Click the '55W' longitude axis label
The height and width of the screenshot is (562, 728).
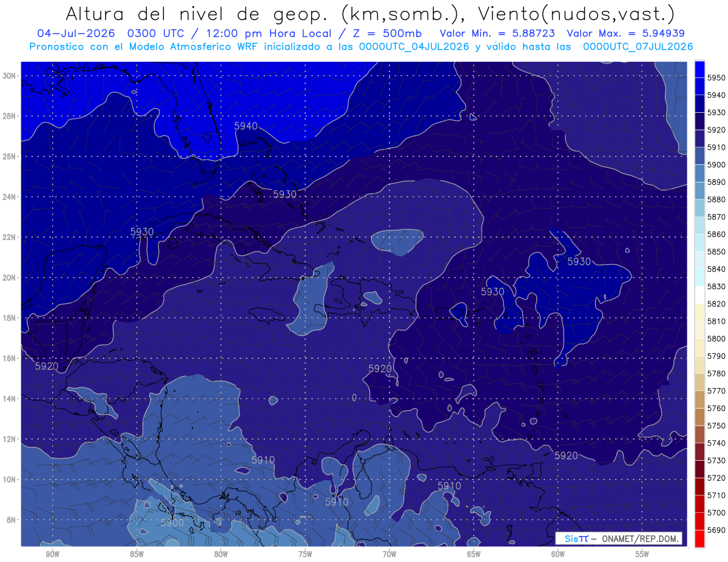tap(642, 554)
